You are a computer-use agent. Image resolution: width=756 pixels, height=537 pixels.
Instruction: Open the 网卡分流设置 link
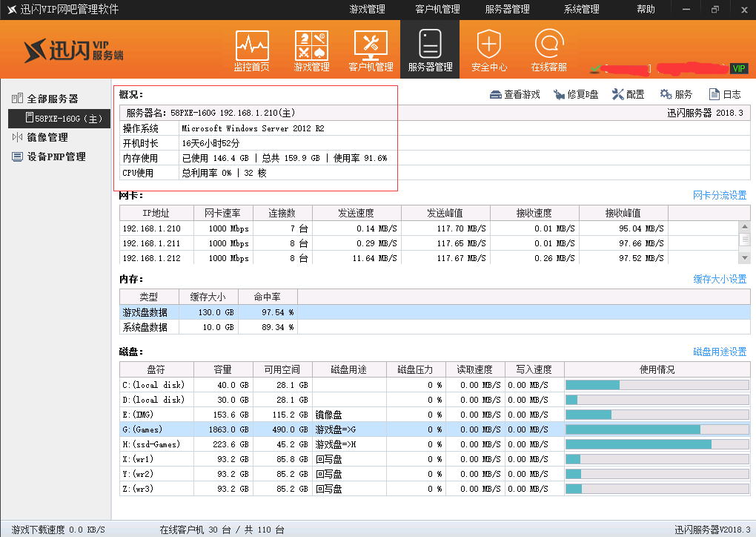coord(720,195)
